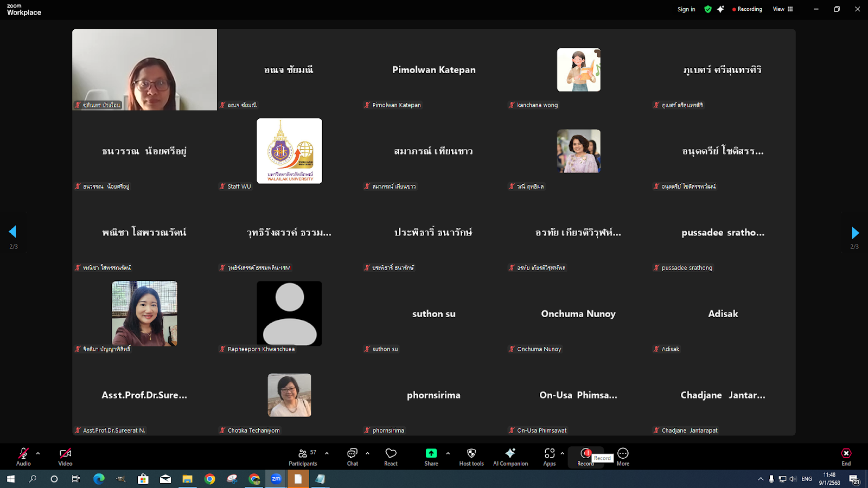Viewport: 868px width, 488px height.
Task: Show hidden system tray icons
Action: pos(761,479)
